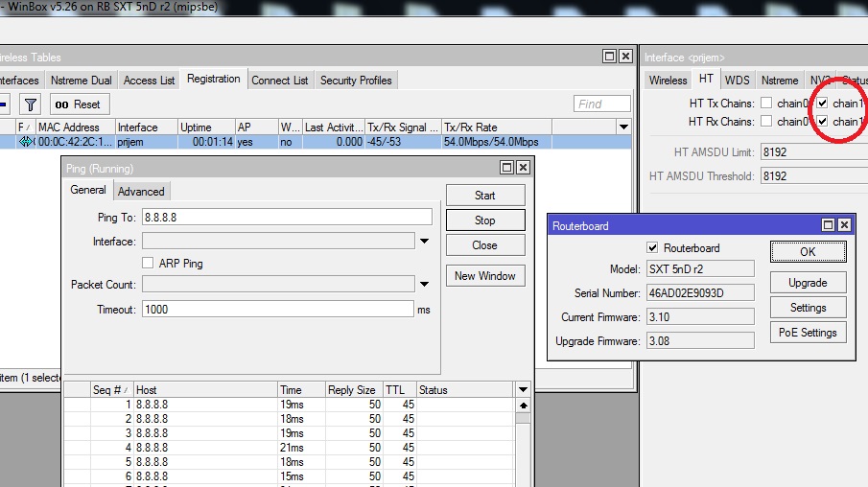Click OK in the Routerboard dialog

(808, 252)
